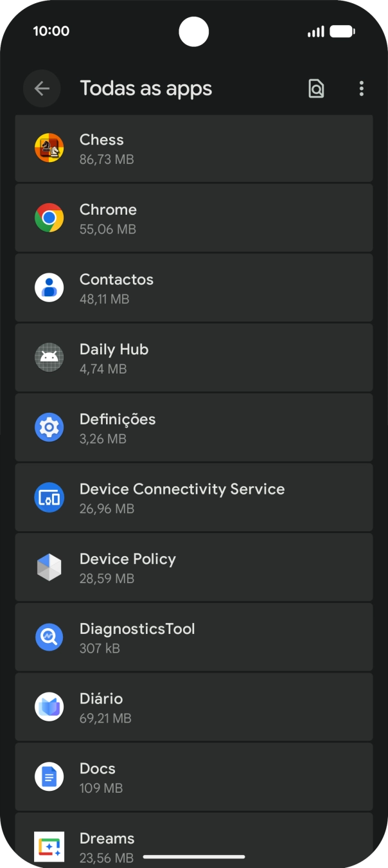Tap the Diário app icon

point(49,707)
